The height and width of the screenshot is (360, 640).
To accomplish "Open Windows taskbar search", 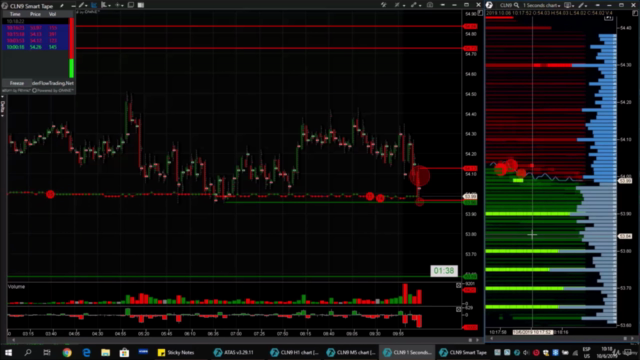I will point(28,352).
